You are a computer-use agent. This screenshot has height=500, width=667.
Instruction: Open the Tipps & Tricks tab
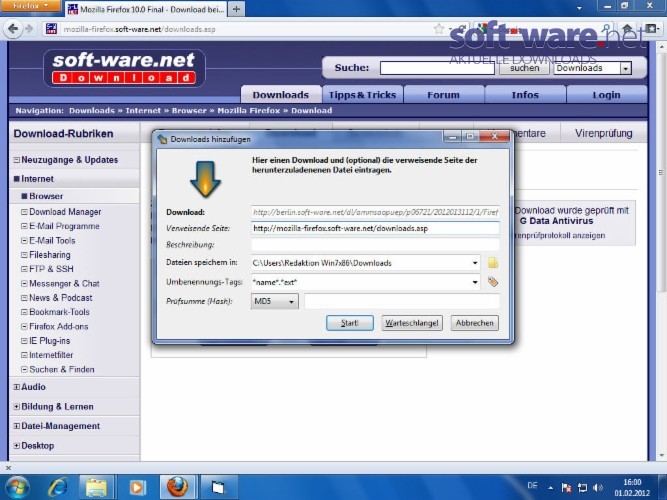tap(362, 94)
